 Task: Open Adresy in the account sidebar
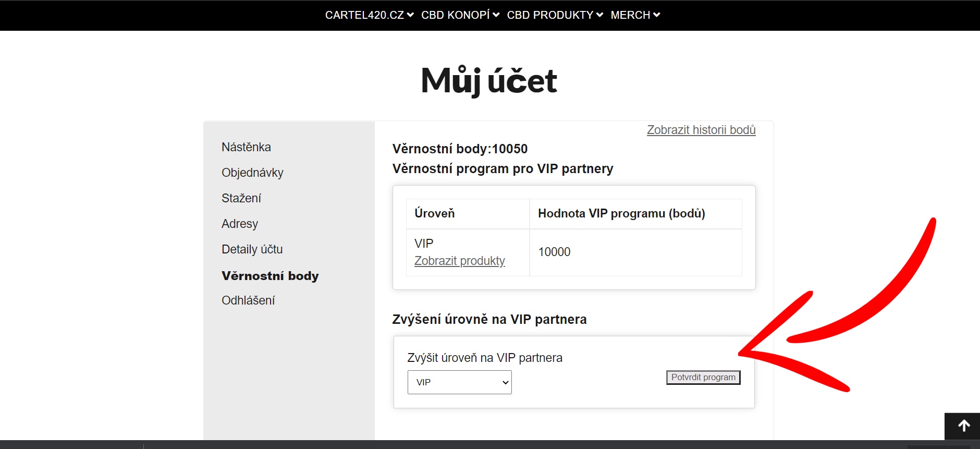click(x=240, y=224)
